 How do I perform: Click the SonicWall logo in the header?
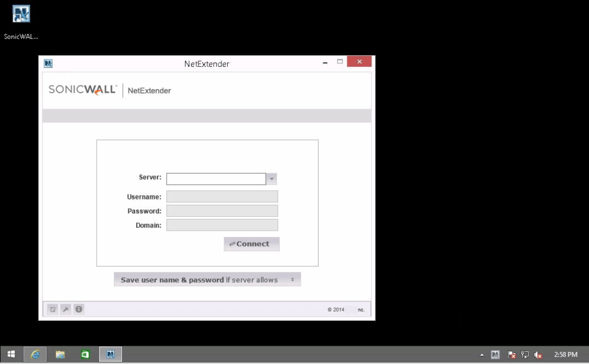pos(83,90)
